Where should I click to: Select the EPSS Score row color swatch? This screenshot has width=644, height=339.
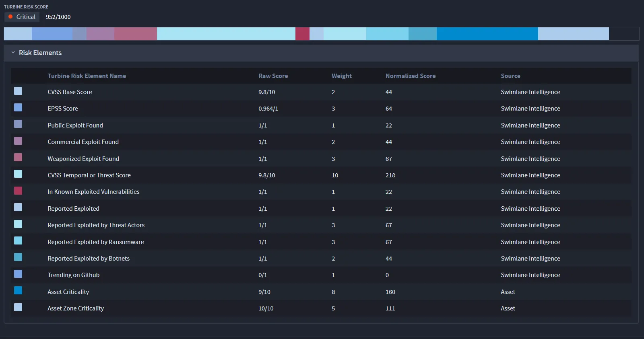pos(18,107)
